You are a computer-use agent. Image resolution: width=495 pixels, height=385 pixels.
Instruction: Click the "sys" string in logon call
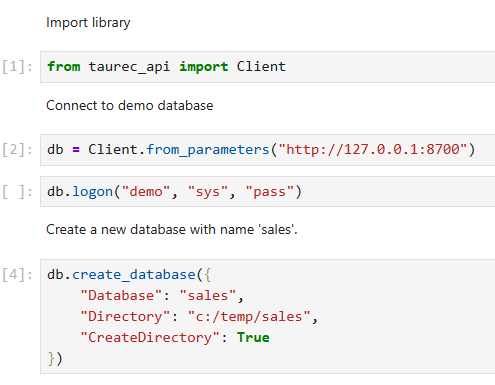(208, 192)
